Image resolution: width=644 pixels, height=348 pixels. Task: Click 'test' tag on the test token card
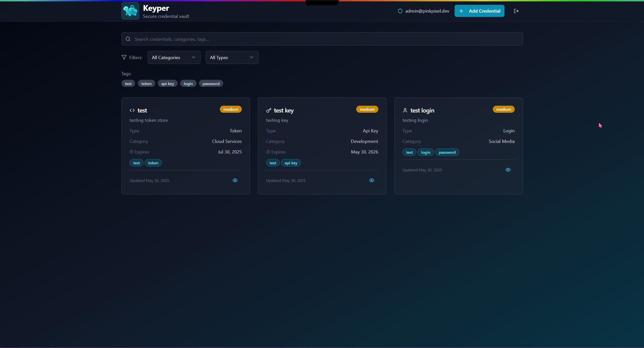[136, 163]
